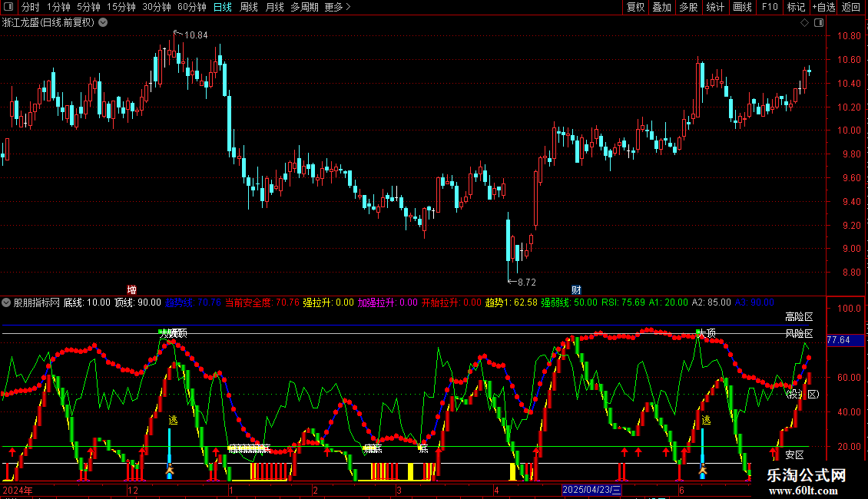This screenshot has height=499, width=868.
Task: Click the 多股 multi-stock button
Action: [689, 7]
